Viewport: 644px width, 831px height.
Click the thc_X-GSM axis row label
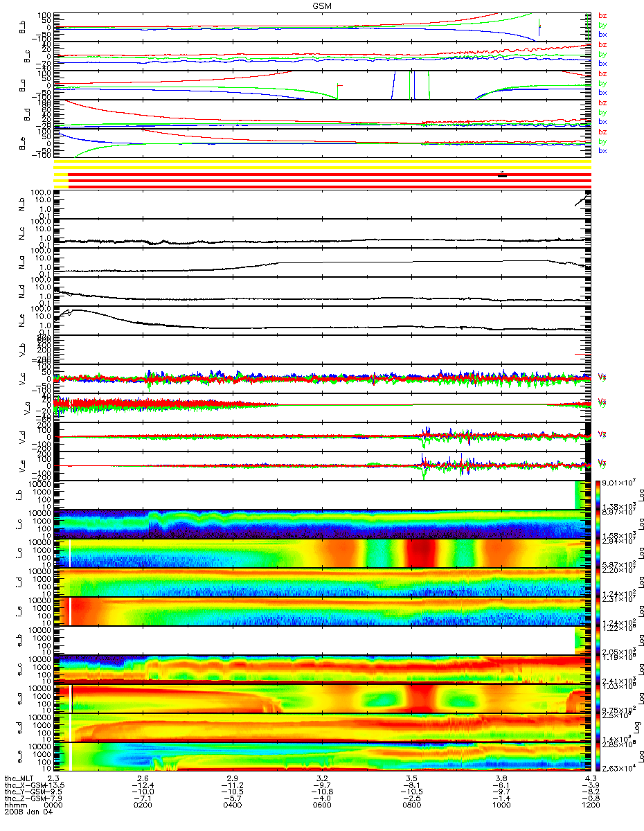pyautogui.click(x=26, y=786)
